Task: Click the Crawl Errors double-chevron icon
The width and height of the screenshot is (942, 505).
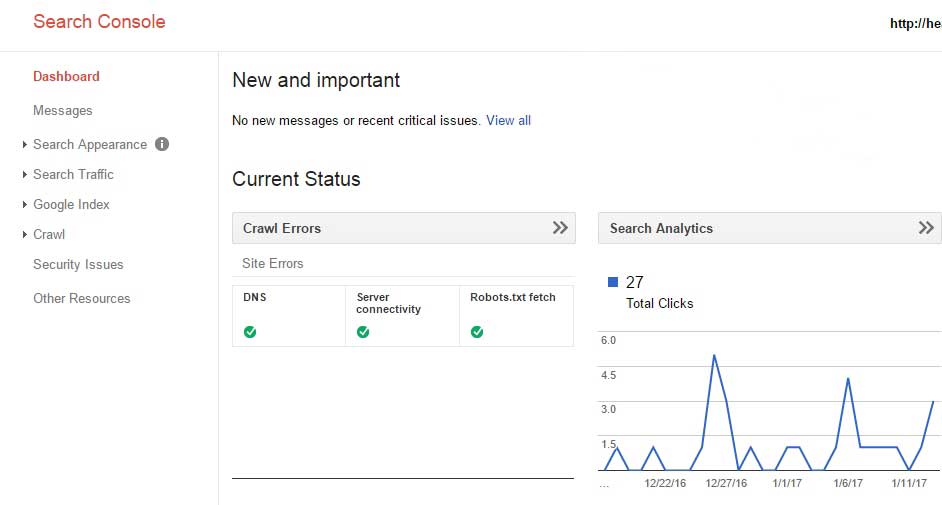Action: (x=560, y=228)
